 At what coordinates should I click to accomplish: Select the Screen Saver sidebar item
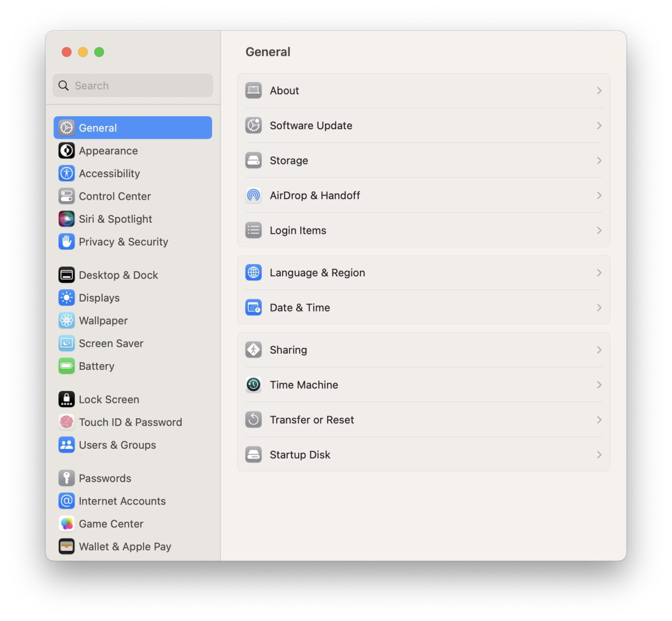coord(111,343)
